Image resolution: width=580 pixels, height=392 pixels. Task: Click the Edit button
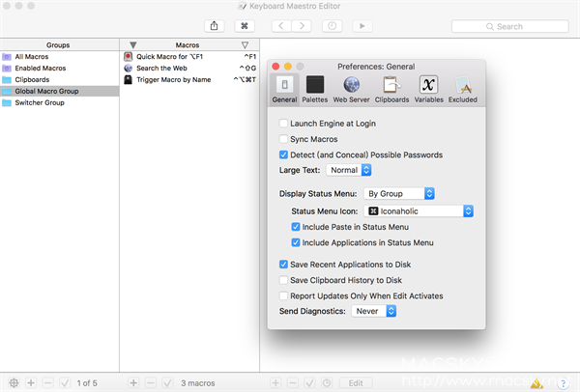tap(356, 382)
